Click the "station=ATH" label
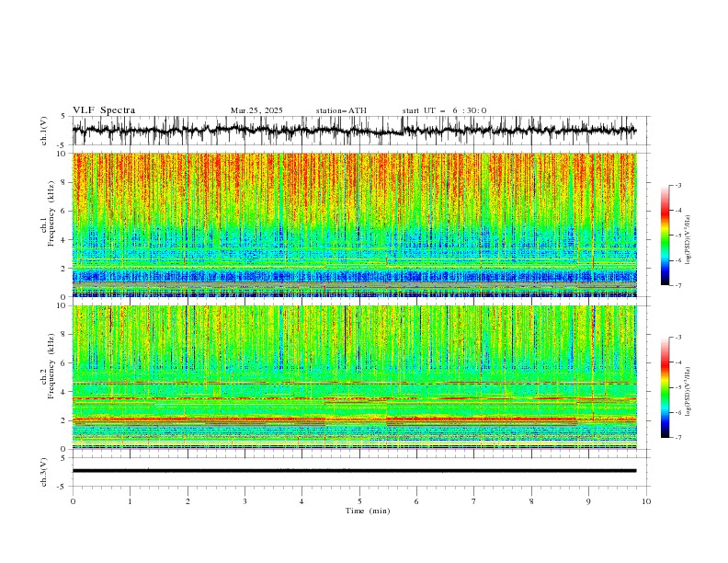The height and width of the screenshot is (563, 728). [x=341, y=110]
